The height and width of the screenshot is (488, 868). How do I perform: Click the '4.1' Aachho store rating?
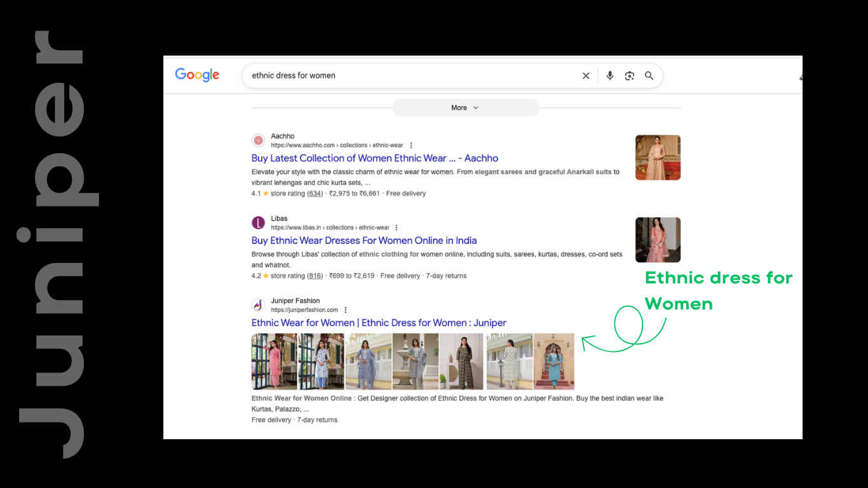coord(256,193)
